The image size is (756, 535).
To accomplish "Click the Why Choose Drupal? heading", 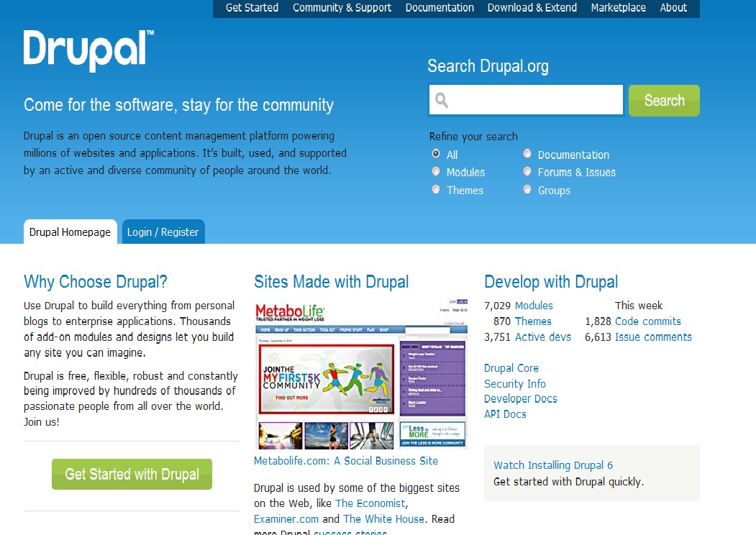I will (96, 281).
